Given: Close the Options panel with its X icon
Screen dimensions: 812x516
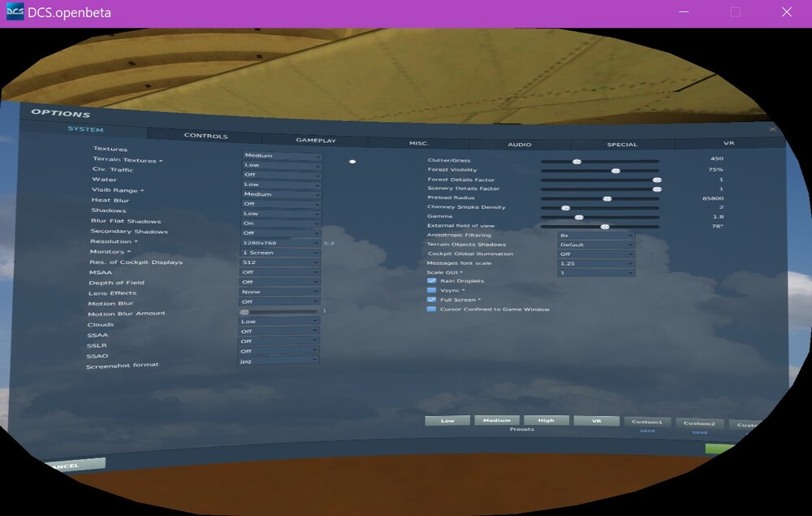Looking at the screenshot, I should click(772, 129).
